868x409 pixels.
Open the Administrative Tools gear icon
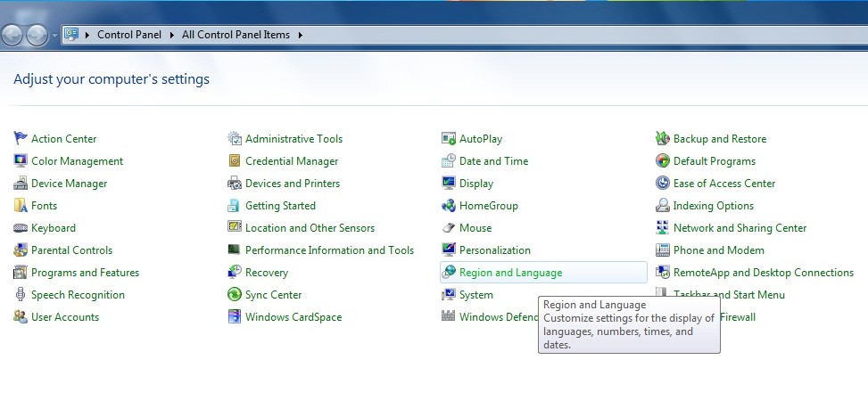pyautogui.click(x=235, y=138)
